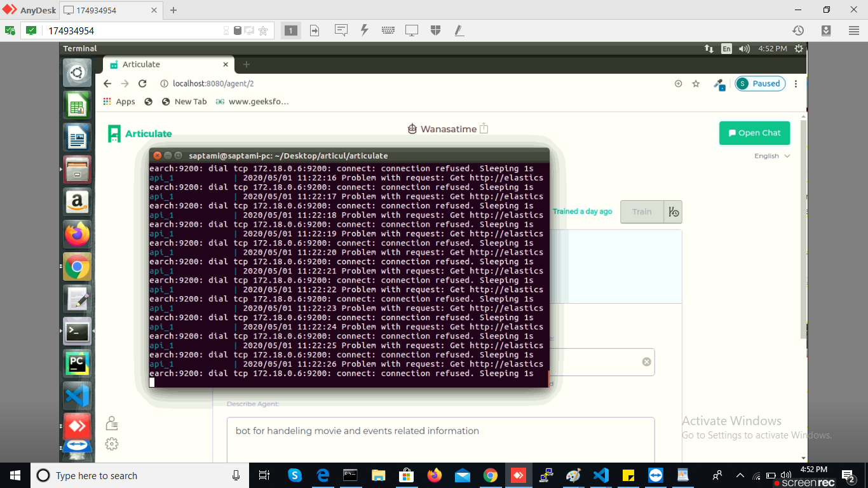Image resolution: width=868 pixels, height=488 pixels.
Task: Open the users icon in Articulate sidebar
Action: [x=112, y=423]
